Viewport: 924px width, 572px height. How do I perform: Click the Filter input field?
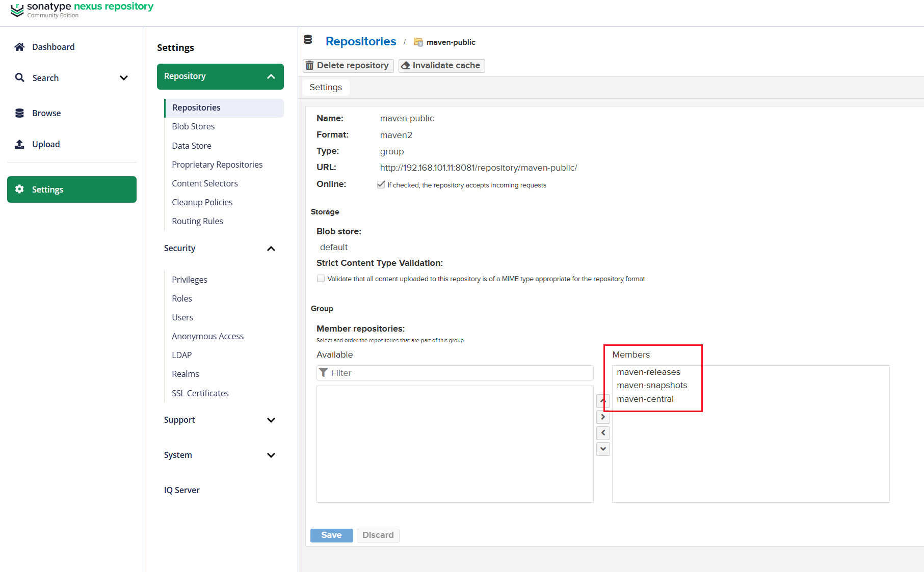(x=455, y=373)
